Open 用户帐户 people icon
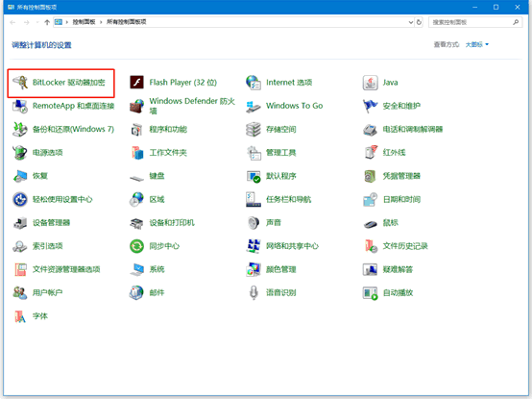 pos(20,292)
